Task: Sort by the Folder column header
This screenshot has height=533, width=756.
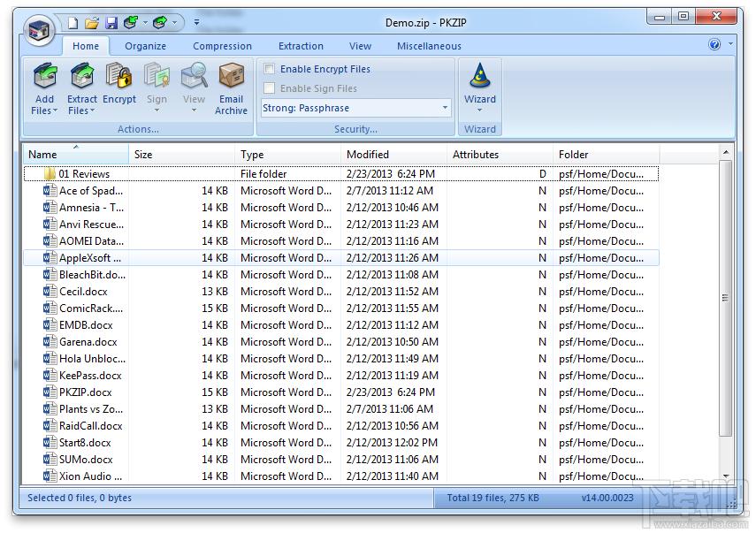Action: 606,154
